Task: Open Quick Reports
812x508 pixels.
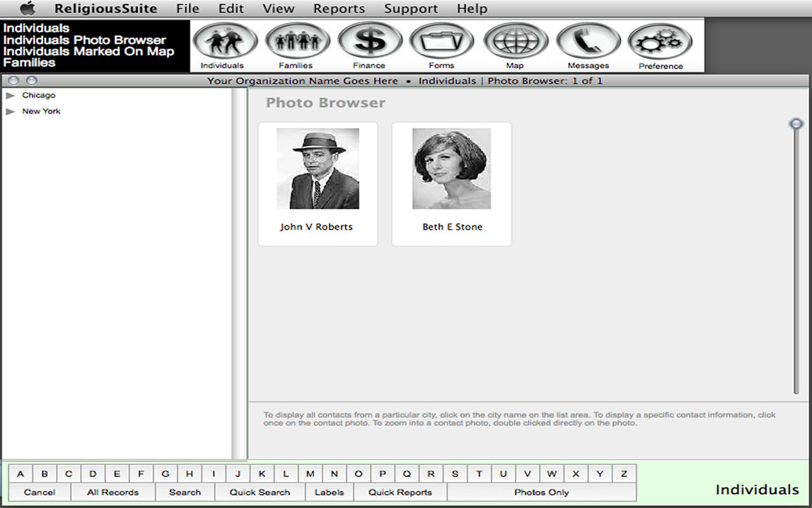Action: 400,492
